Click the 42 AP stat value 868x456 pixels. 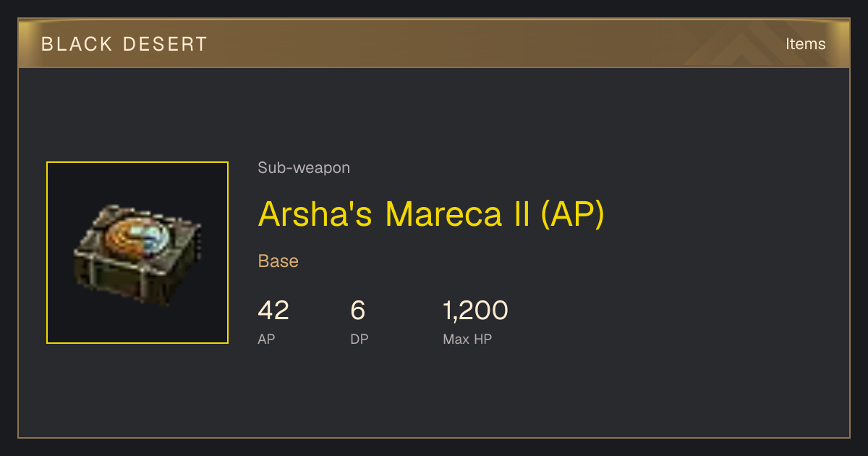point(273,311)
